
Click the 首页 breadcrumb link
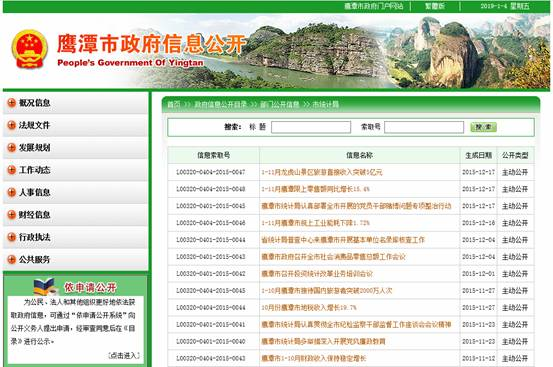pos(174,104)
